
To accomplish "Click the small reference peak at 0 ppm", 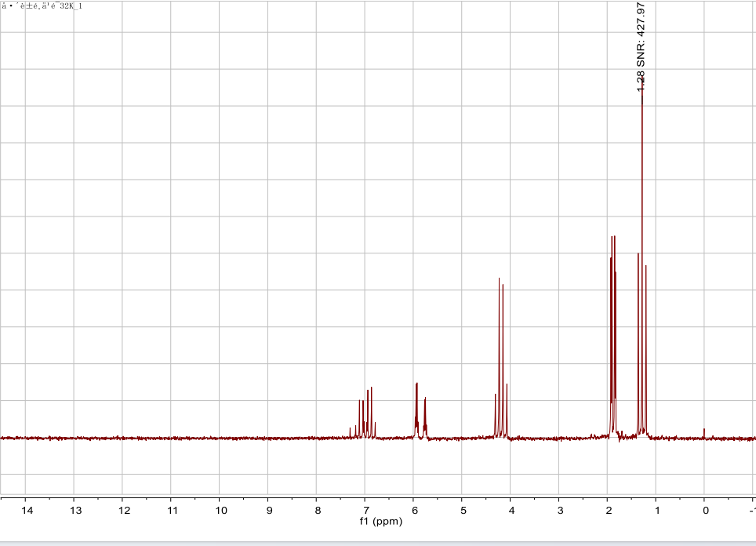I will (704, 433).
